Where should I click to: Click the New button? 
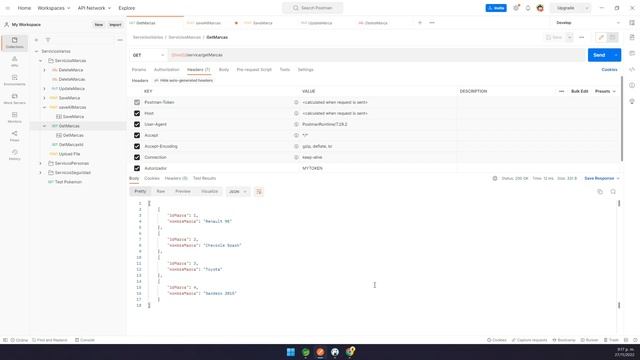coord(99,24)
